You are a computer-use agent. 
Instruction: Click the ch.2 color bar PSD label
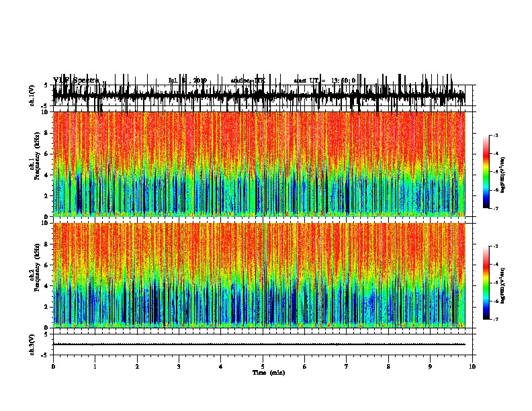coord(502,286)
